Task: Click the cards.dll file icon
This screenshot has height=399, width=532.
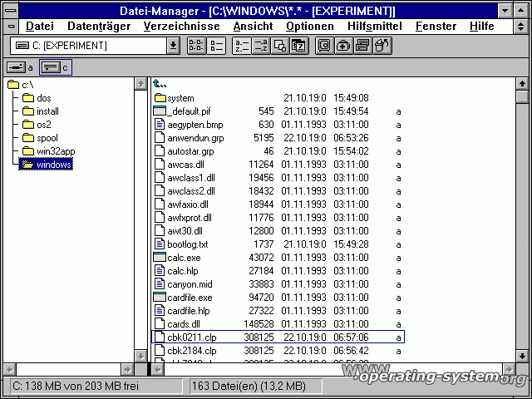Action: point(160,324)
